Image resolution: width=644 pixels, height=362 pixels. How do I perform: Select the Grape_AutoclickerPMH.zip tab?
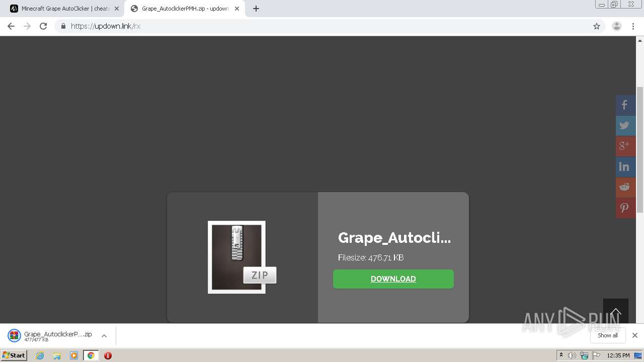coord(184,9)
